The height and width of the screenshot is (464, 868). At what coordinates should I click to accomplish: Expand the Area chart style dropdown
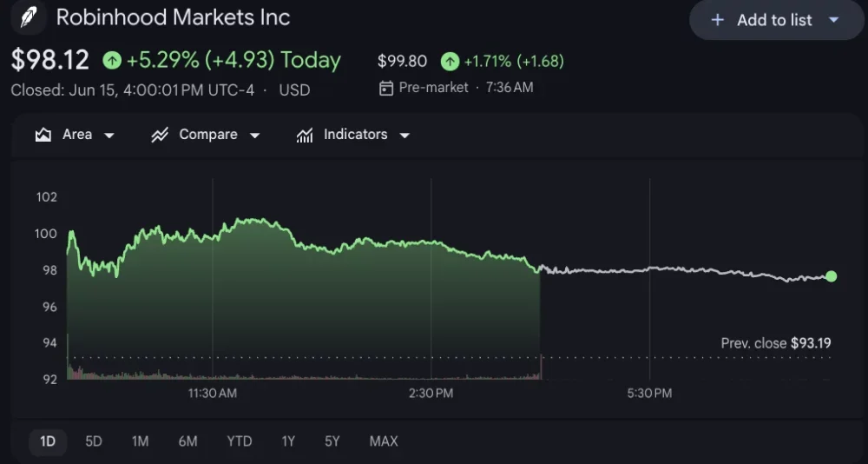coord(109,136)
